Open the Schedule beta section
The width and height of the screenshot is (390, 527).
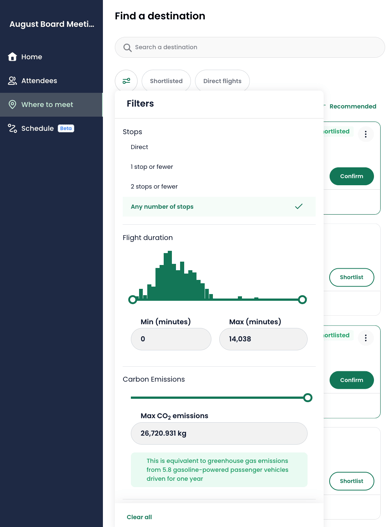pyautogui.click(x=51, y=128)
